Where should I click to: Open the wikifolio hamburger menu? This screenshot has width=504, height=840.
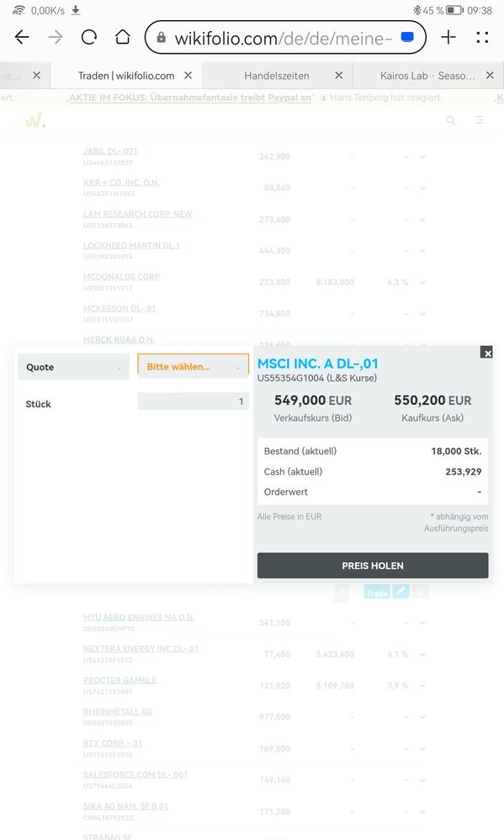click(480, 120)
